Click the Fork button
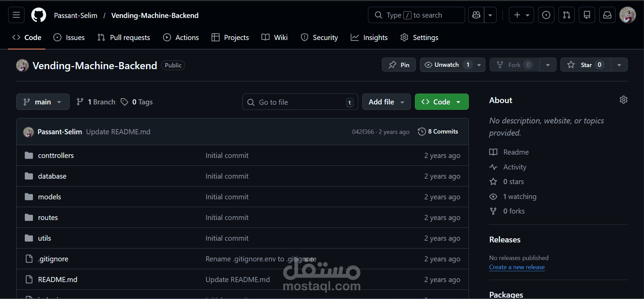The width and height of the screenshot is (644, 299). 515,65
